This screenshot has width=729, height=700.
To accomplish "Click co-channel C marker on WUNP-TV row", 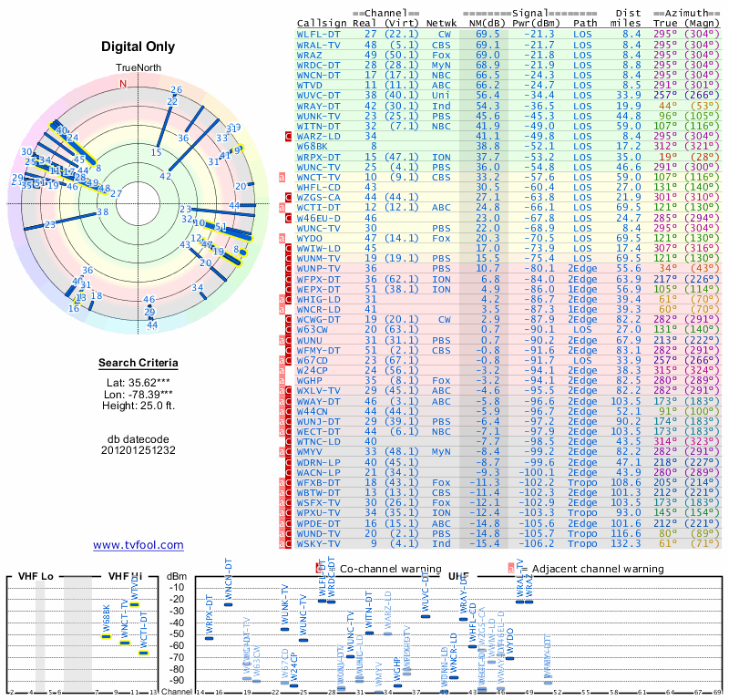I will [288, 268].
